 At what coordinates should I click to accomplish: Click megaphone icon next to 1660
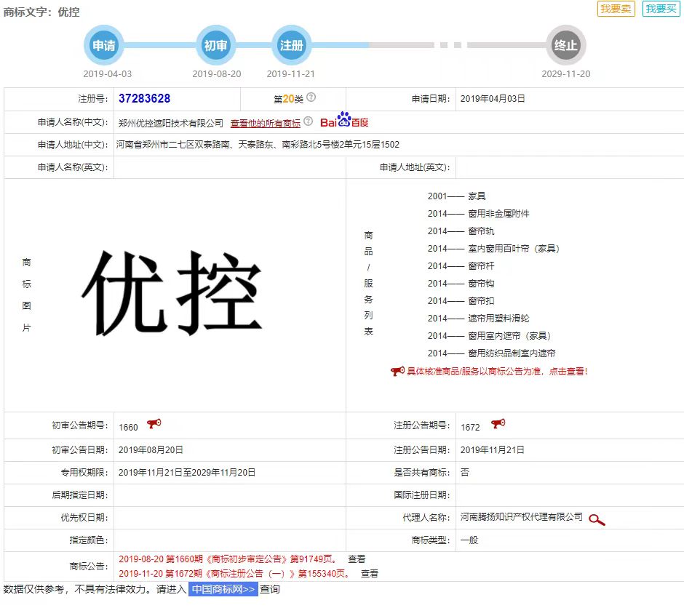tap(154, 424)
